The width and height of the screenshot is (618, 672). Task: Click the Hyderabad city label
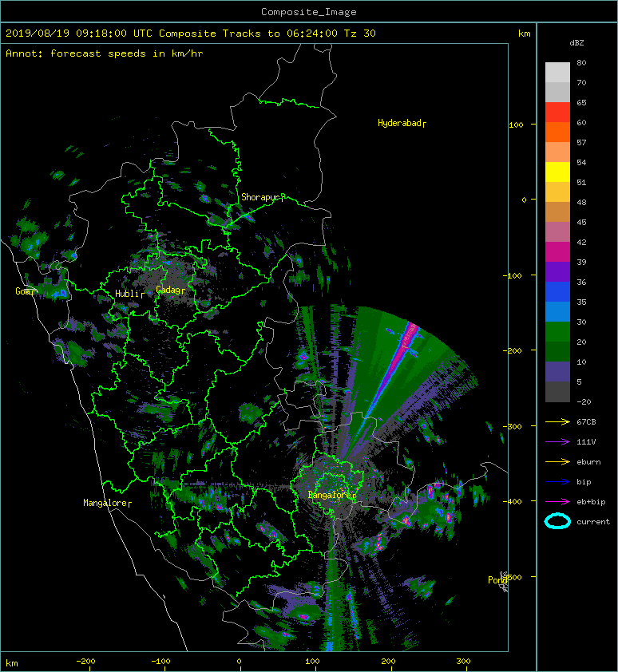coord(400,123)
